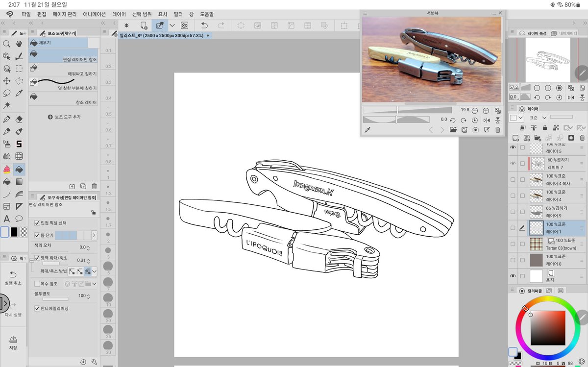Image resolution: width=588 pixels, height=367 pixels.
Task: Show the 레이어 4 복사 layer
Action: (x=513, y=179)
